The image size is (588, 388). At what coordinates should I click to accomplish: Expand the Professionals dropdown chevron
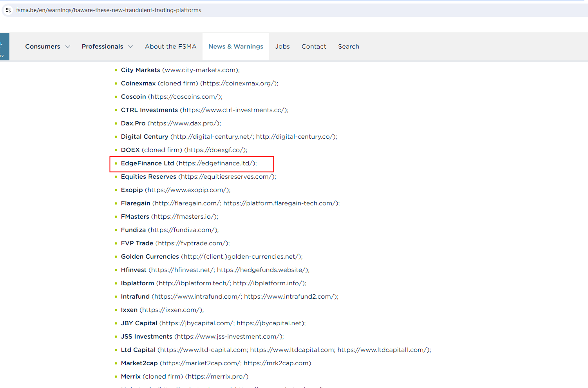tap(130, 47)
